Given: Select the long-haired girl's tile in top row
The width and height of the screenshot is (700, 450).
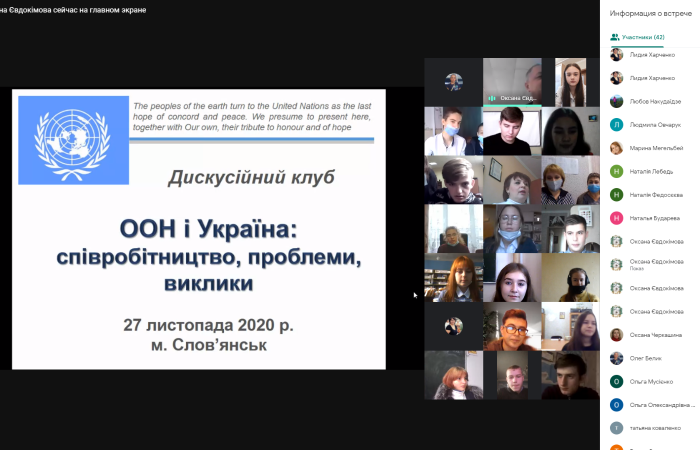Looking at the screenshot, I should [570, 81].
